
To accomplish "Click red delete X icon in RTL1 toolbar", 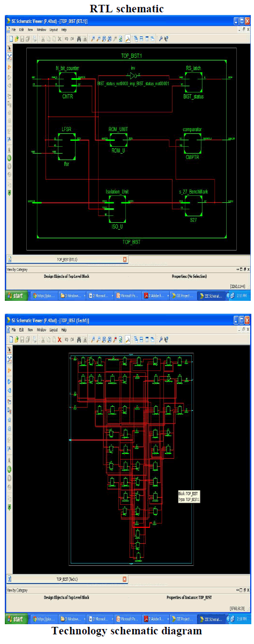I will 59,39.
